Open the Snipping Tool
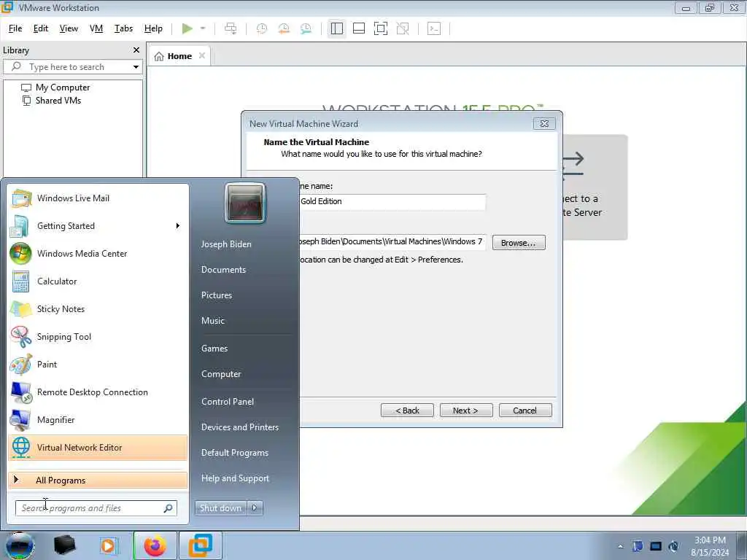Viewport: 747px width, 560px height. click(x=98, y=337)
